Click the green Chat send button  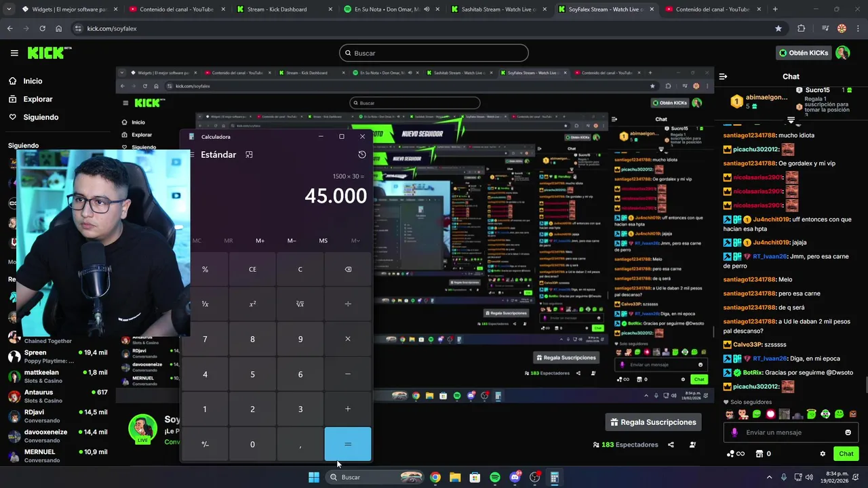pos(846,453)
